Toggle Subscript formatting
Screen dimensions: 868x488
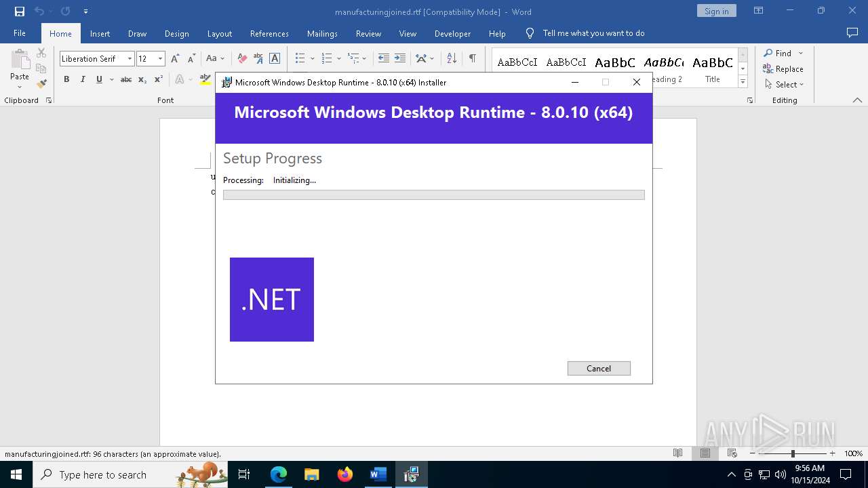point(142,79)
